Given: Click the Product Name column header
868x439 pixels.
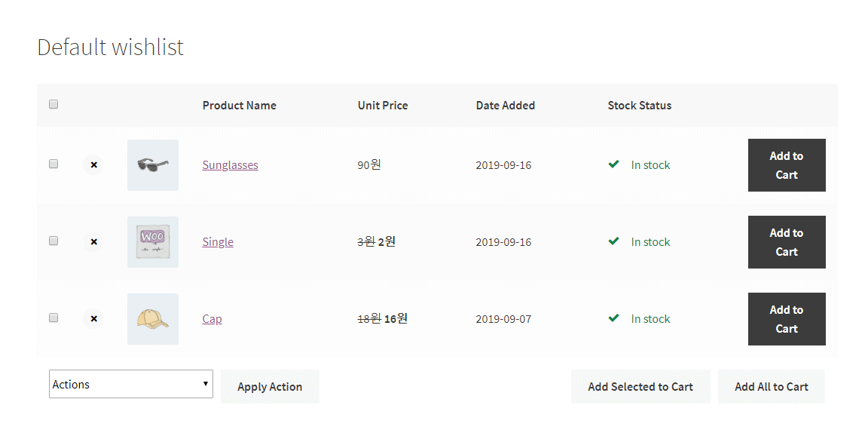Looking at the screenshot, I should pos(239,106).
